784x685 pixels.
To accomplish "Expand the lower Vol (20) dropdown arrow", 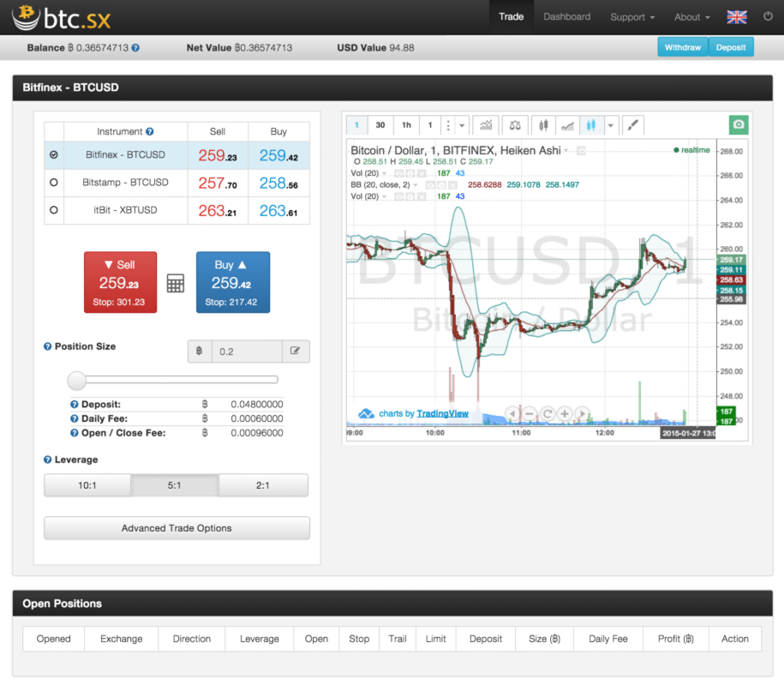I will pos(385,196).
